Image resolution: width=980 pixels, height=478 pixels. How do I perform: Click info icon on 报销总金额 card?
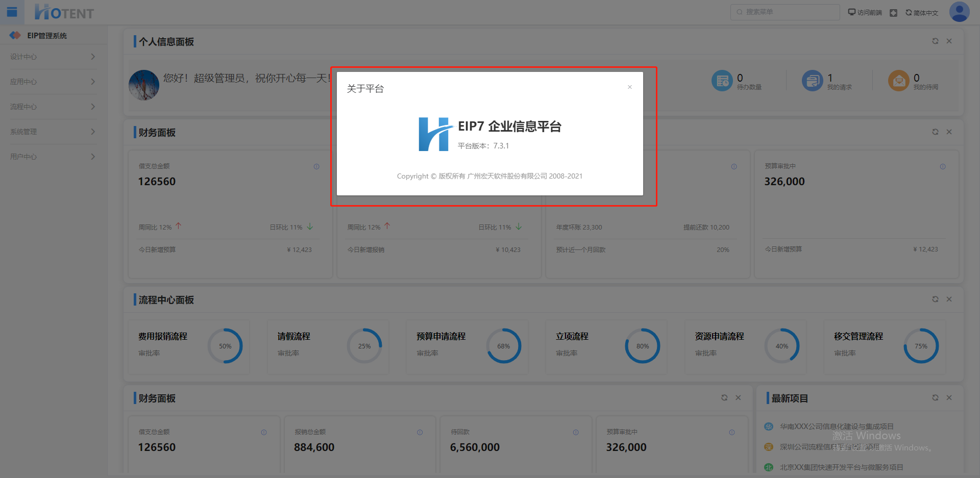click(420, 433)
